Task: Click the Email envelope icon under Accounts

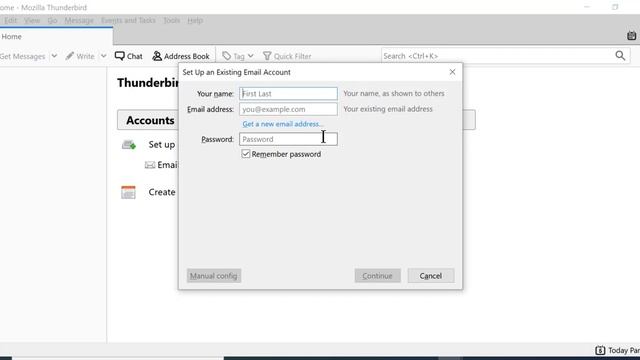Action: (150, 165)
